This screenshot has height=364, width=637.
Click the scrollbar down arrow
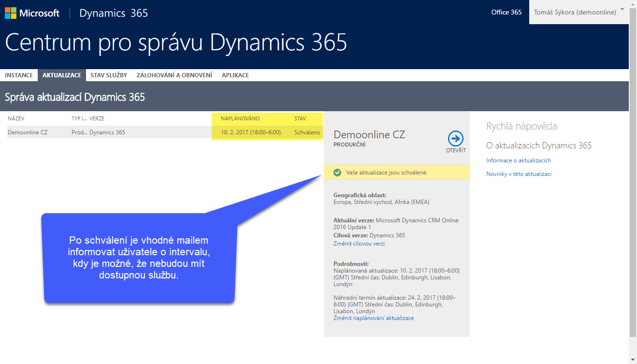coord(633,360)
